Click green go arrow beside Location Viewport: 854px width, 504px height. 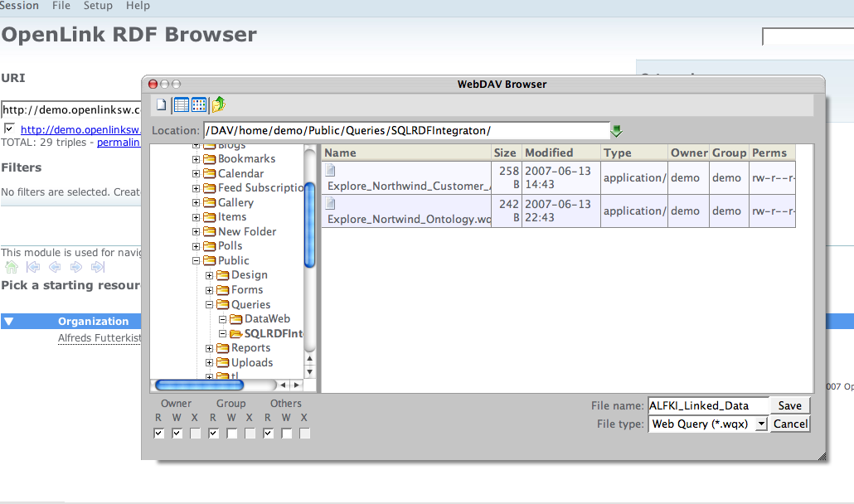point(616,131)
